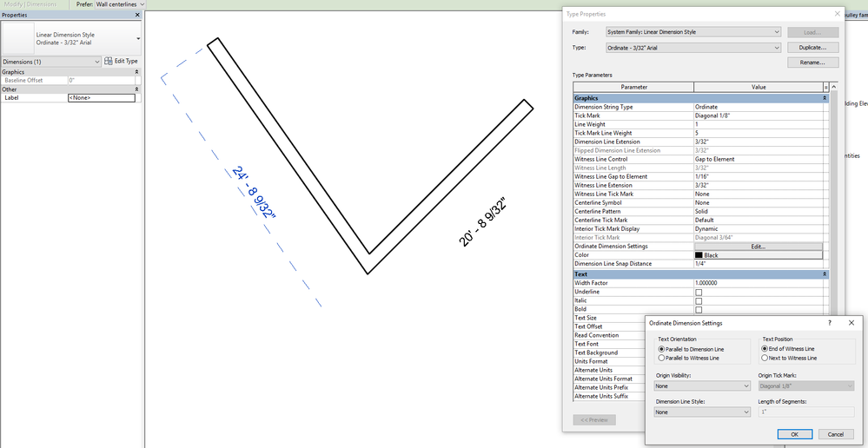Viewport: 868px width, 448px height.
Task: Click the Type Parameters scrollbar up arrow
Action: (833, 88)
